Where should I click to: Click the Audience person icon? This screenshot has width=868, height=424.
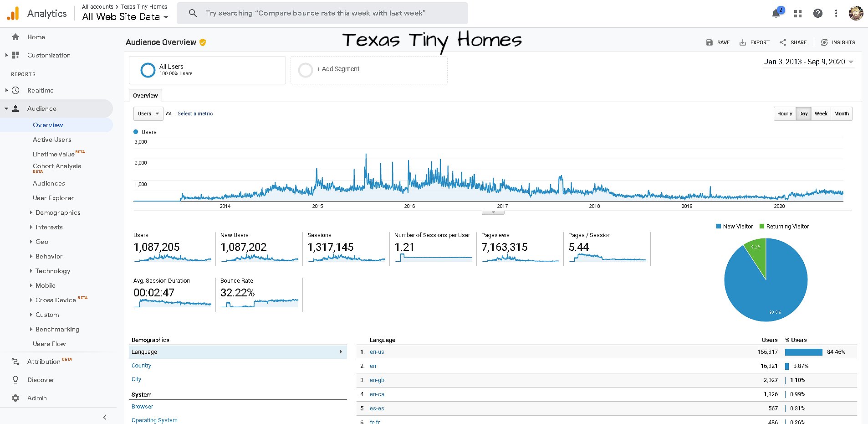click(x=15, y=109)
